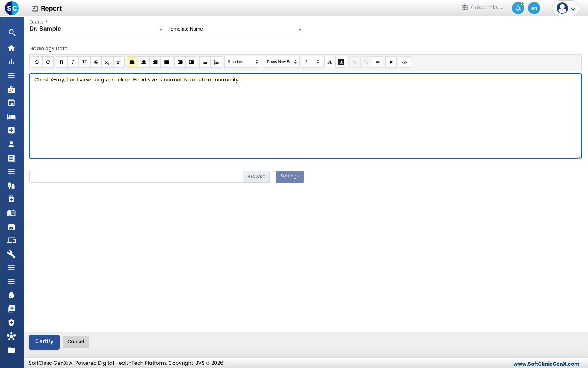Open the bar chart dashboard icon
This screenshot has height=368, width=588.
[11, 62]
